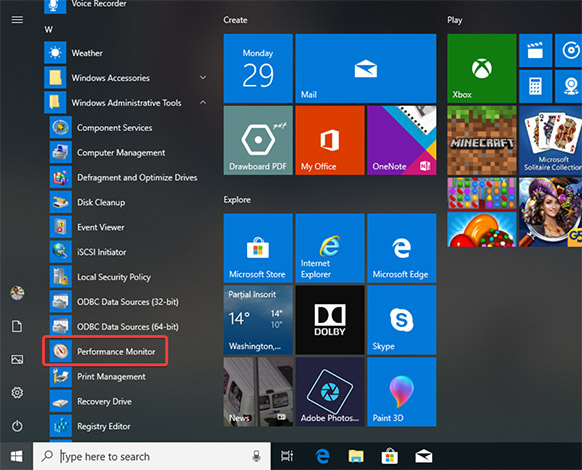The image size is (582, 470).
Task: Open the Camera webcam tile
Action: [568, 86]
